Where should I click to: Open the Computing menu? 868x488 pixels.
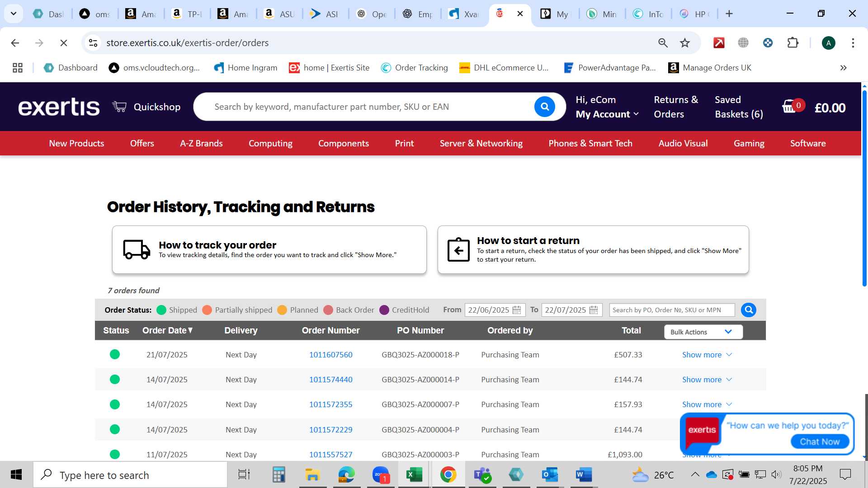pos(270,143)
